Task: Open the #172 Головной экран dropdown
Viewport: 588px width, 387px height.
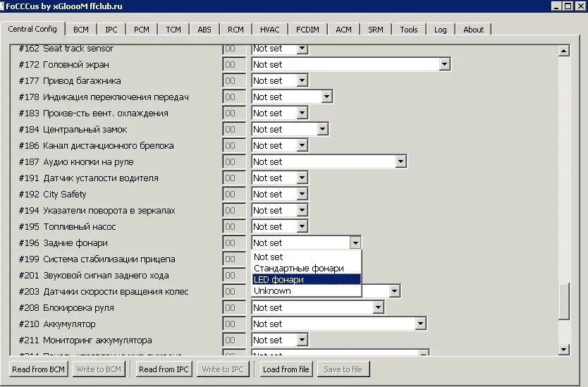Action: [444, 65]
